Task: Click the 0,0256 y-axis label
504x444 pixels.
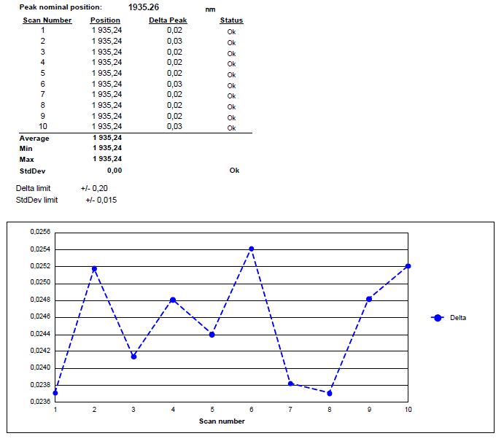Action: 40,232
